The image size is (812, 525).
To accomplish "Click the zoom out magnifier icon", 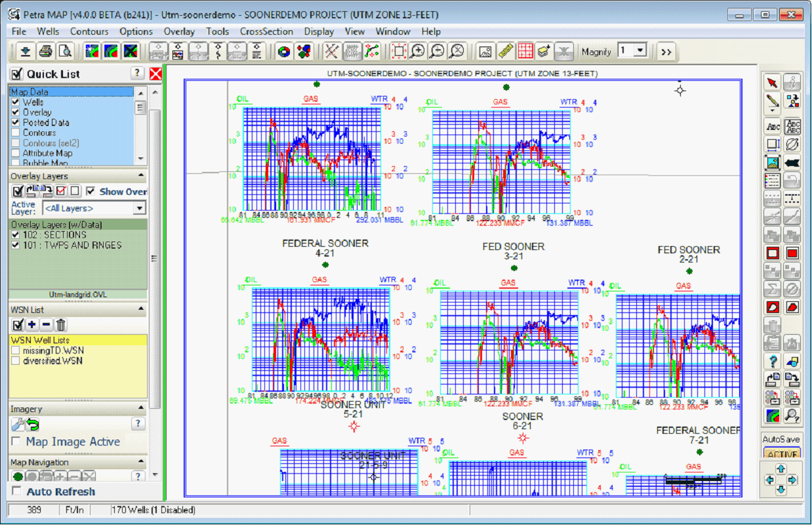I will pos(437,51).
